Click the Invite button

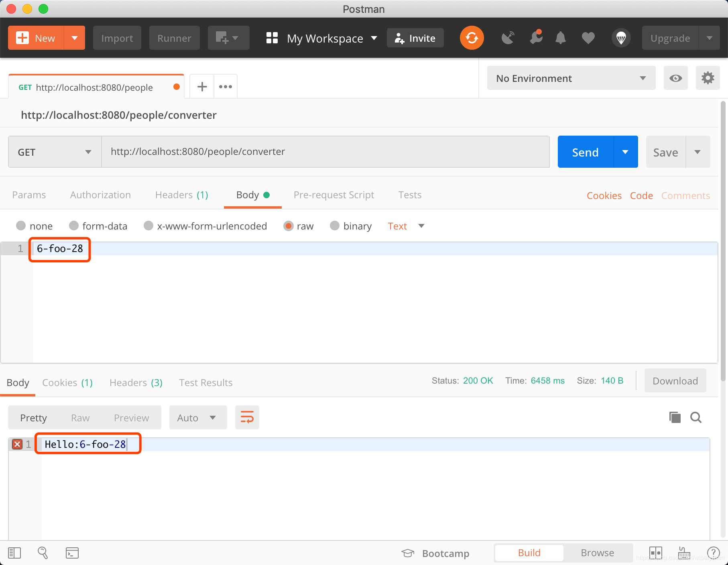coord(415,38)
